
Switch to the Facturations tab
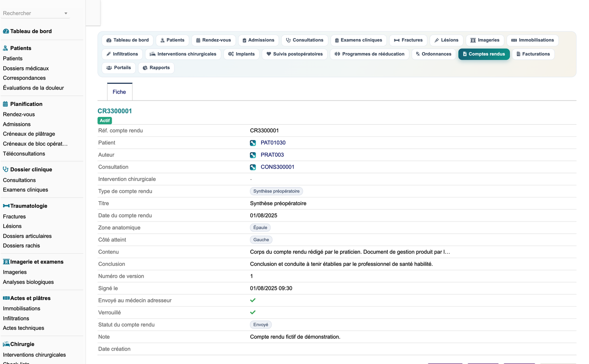(x=533, y=54)
